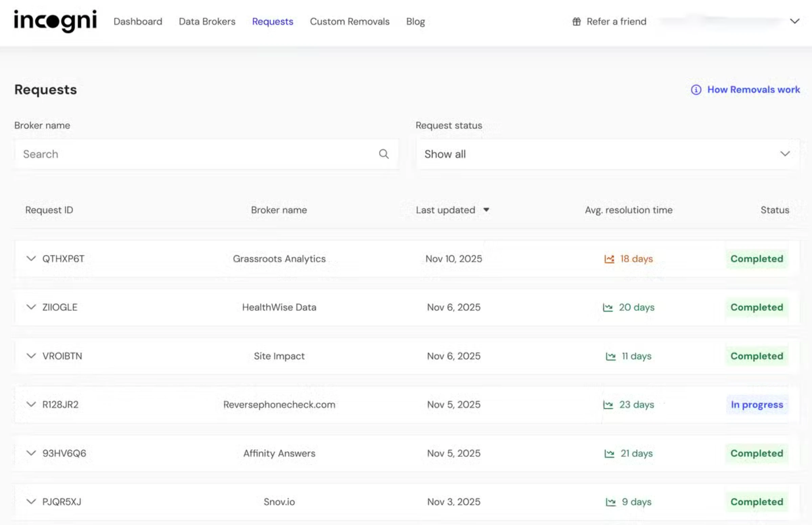This screenshot has width=812, height=525.
Task: Click the info icon next to How Removals work
Action: pos(695,90)
